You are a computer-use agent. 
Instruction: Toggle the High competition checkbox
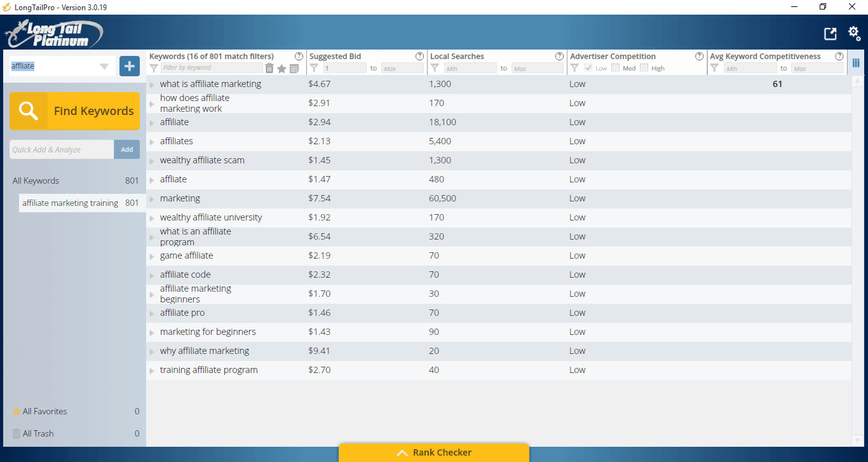pyautogui.click(x=644, y=68)
